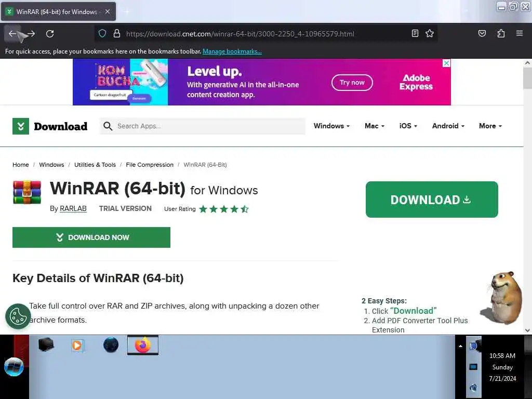Image resolution: width=532 pixels, height=399 pixels.
Task: Click the large DOWNLOAD ad button
Action: 432,199
